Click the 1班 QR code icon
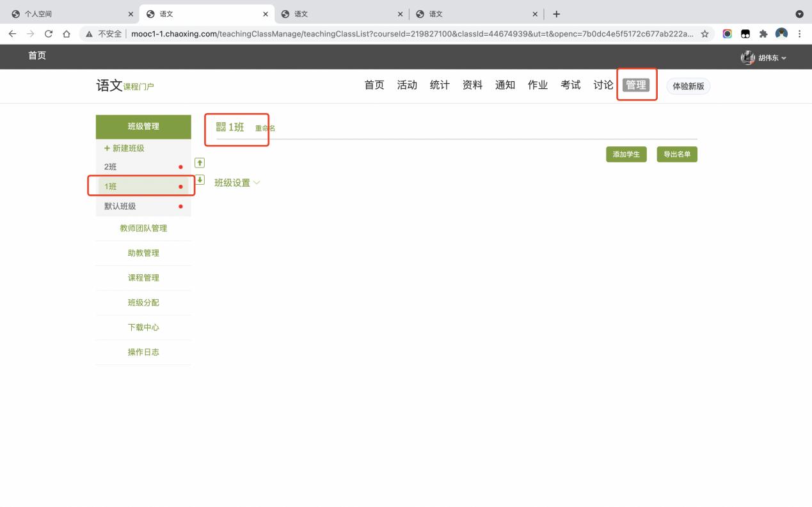The width and height of the screenshot is (812, 507). [x=221, y=127]
